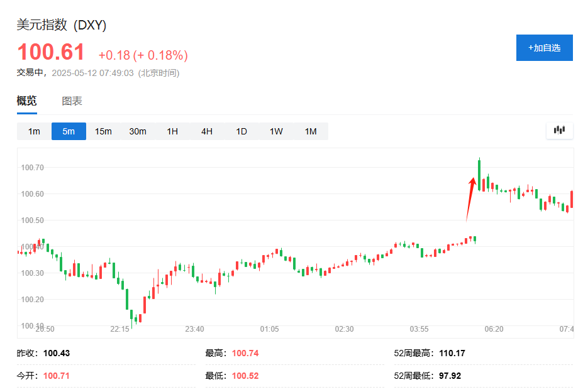This screenshot has width=583, height=392.
Task: Click the red arrow annotation on chart
Action: click(470, 198)
